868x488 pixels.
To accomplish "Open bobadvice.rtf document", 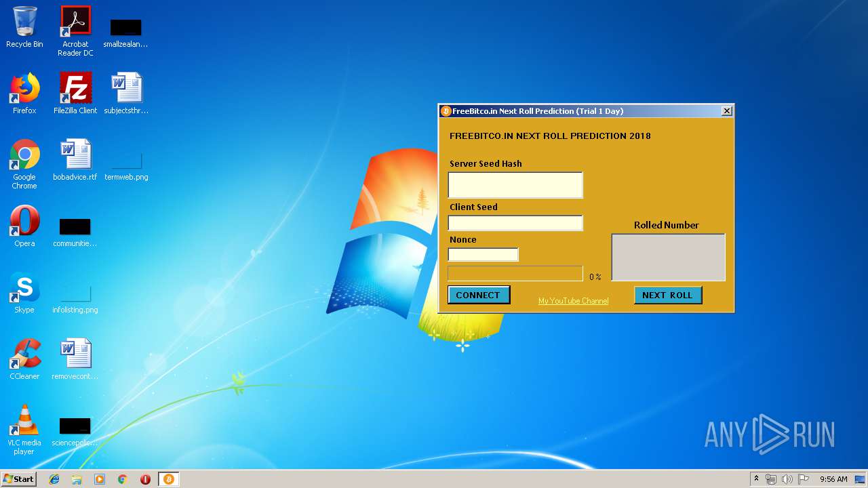I will (x=75, y=160).
